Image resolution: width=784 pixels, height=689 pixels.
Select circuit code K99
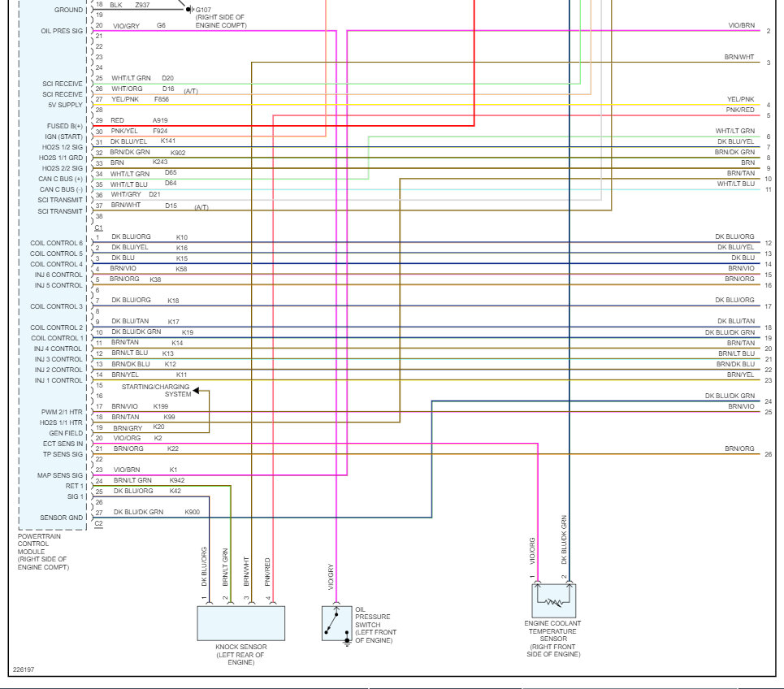(169, 417)
